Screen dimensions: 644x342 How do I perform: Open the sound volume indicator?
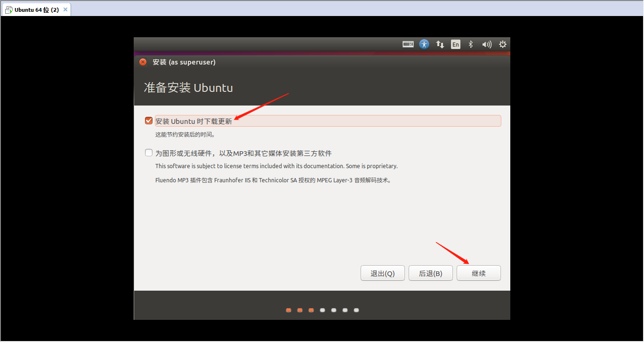click(x=487, y=44)
